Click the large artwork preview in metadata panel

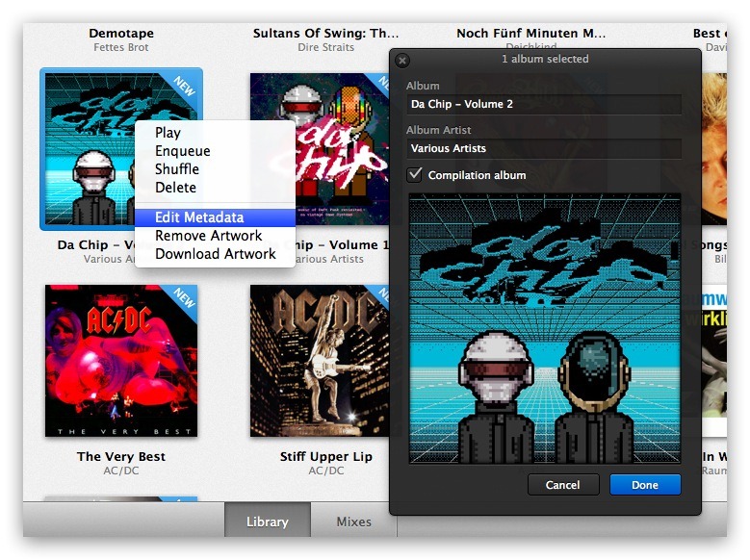pos(544,328)
